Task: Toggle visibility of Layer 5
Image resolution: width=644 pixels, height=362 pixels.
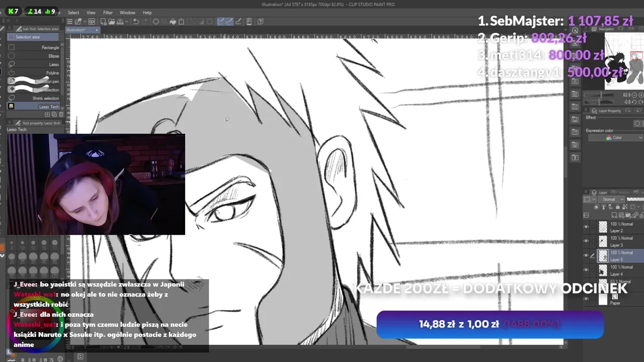Action: pyautogui.click(x=586, y=255)
